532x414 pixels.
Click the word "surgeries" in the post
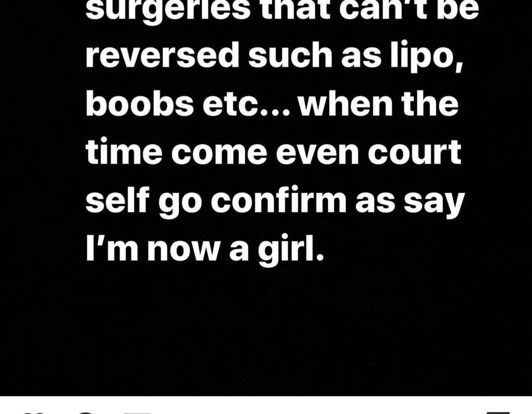[x=167, y=9]
